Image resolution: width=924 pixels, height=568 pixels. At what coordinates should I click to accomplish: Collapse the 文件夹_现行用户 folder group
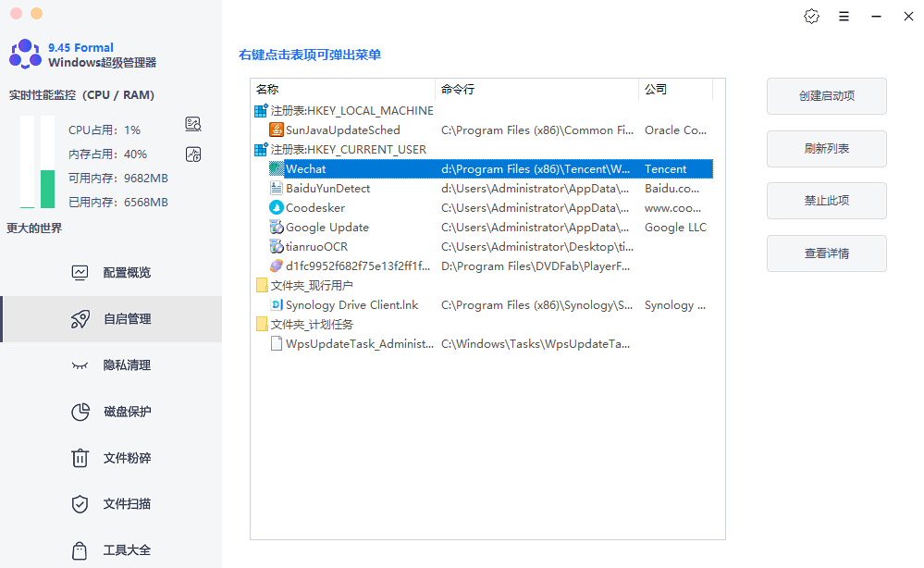[x=262, y=285]
